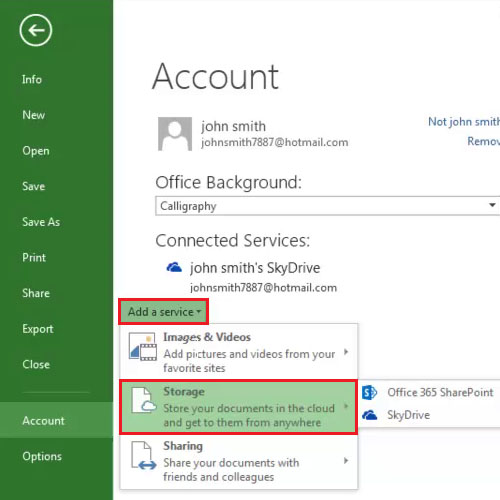
Task: Select Close in the backstage menu
Action: click(x=36, y=364)
